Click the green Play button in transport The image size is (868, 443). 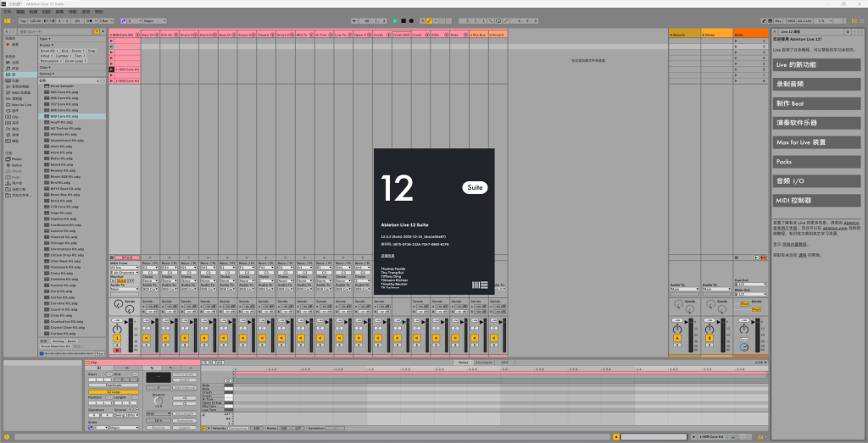click(395, 19)
